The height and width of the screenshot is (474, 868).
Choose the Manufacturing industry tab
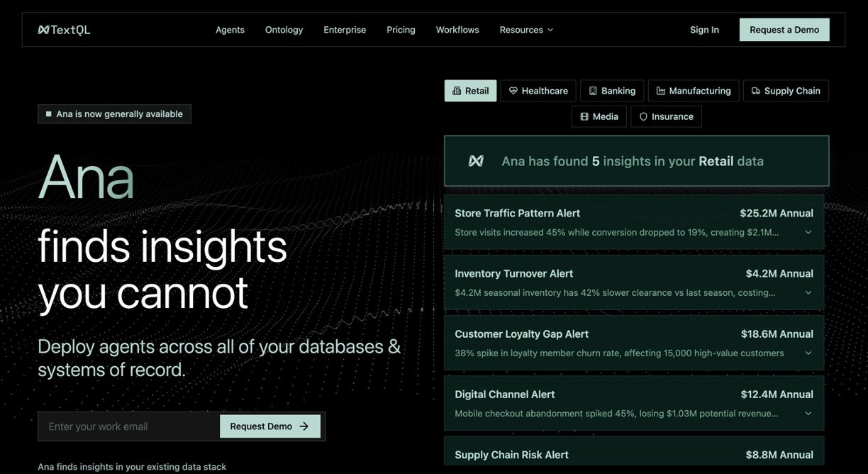[x=693, y=91]
